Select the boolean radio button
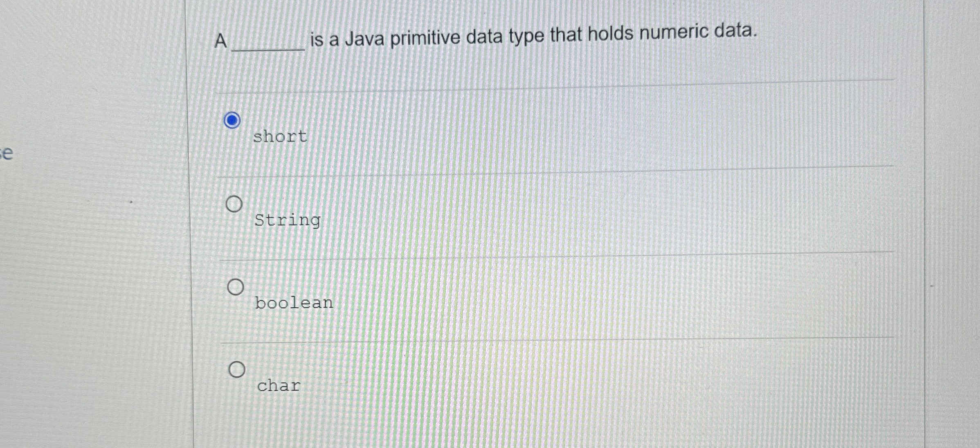This screenshot has width=980, height=448. pyautogui.click(x=236, y=288)
